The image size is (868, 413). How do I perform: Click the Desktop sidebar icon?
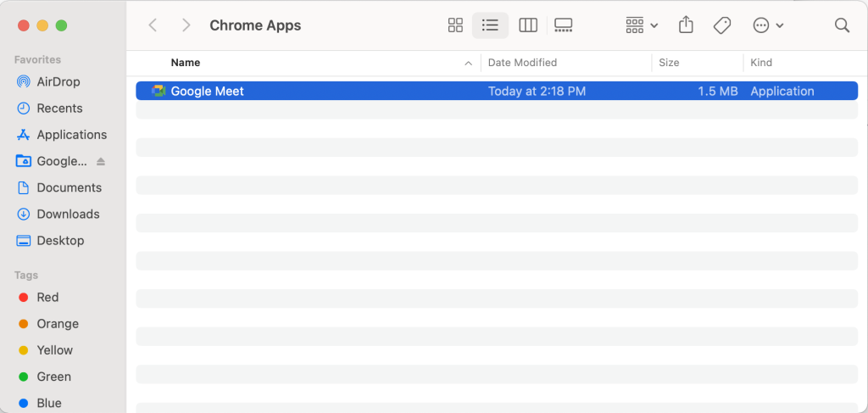pos(23,241)
